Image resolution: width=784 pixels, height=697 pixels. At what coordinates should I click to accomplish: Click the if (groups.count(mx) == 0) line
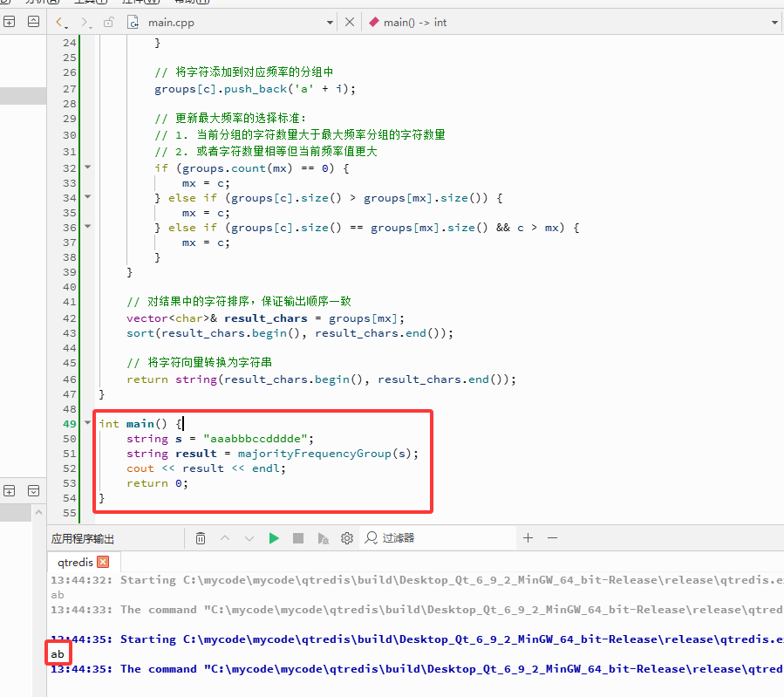point(252,168)
